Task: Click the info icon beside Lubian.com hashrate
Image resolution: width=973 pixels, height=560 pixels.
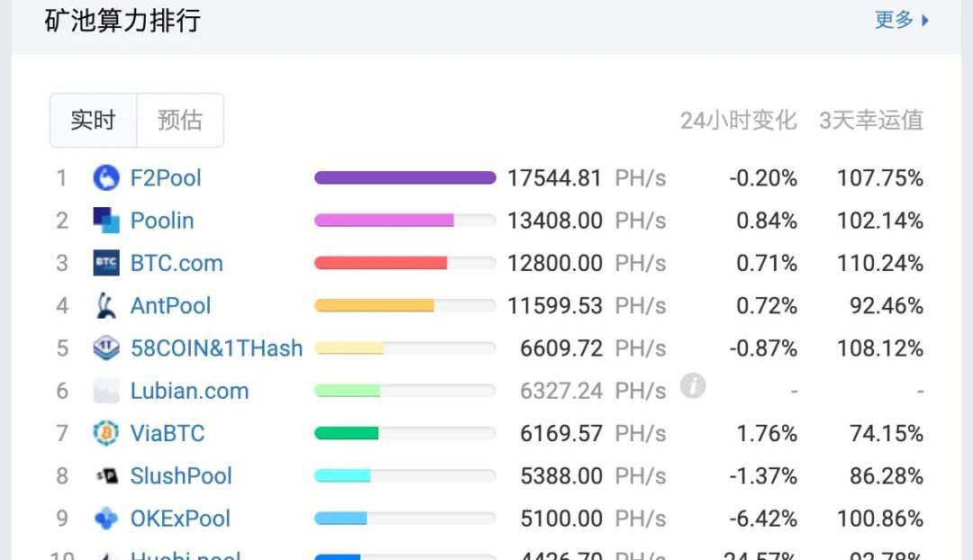Action: 692,387
